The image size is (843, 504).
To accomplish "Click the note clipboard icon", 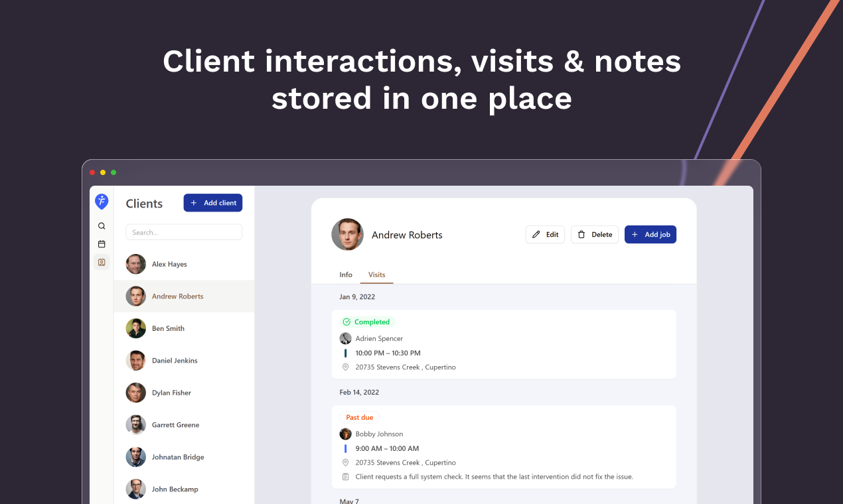I will click(345, 477).
